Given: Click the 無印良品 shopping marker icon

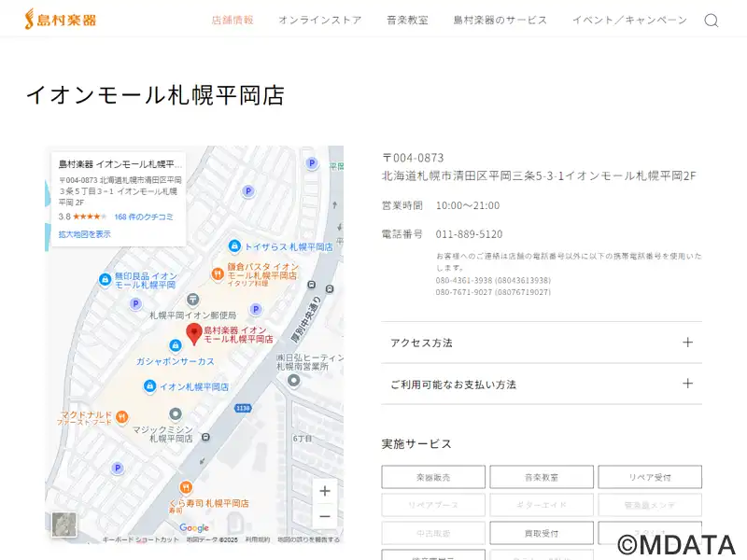Looking at the screenshot, I should [105, 279].
